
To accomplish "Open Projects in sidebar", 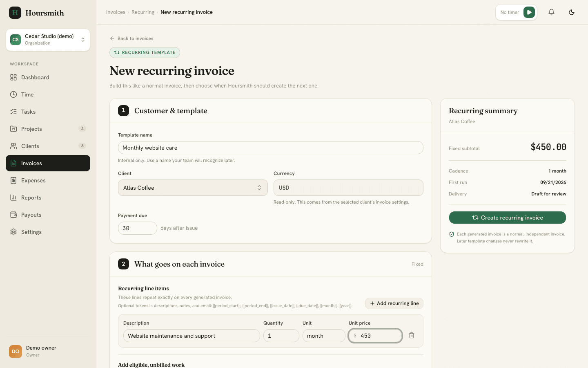I will (x=48, y=129).
